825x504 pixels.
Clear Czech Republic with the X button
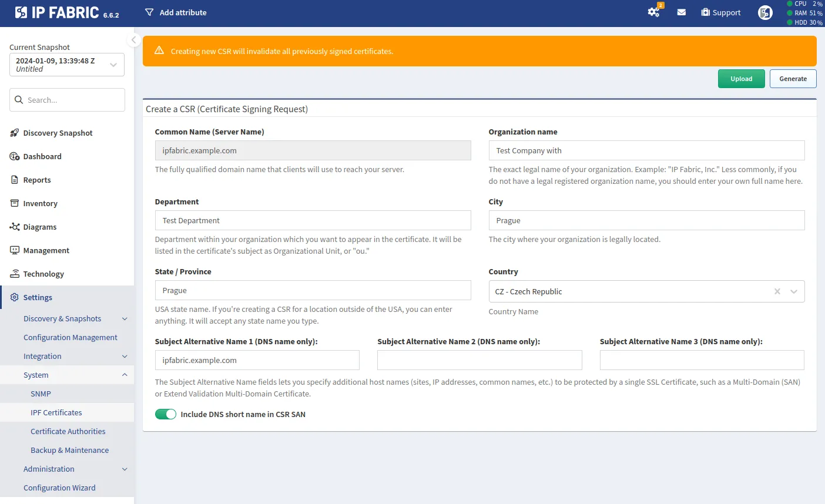(777, 291)
